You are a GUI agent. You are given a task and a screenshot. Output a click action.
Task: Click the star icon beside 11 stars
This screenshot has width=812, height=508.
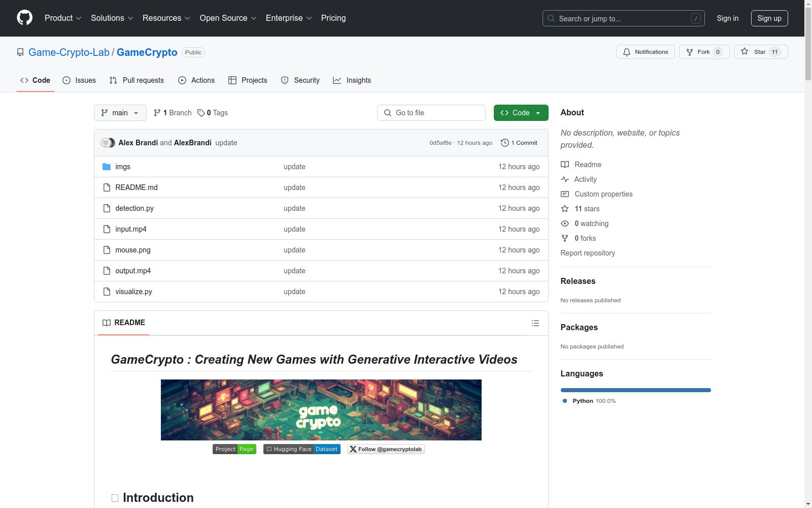click(x=565, y=209)
